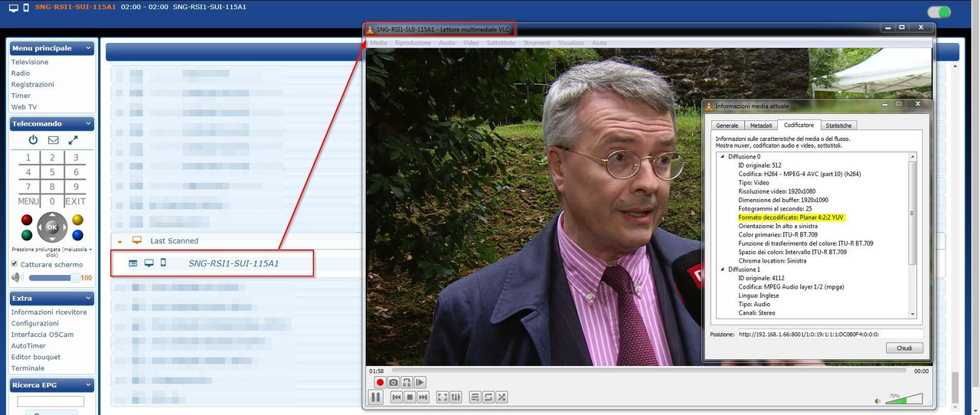This screenshot has height=415, width=980.
Task: Open the Audio menu in VLC
Action: pyautogui.click(x=446, y=43)
